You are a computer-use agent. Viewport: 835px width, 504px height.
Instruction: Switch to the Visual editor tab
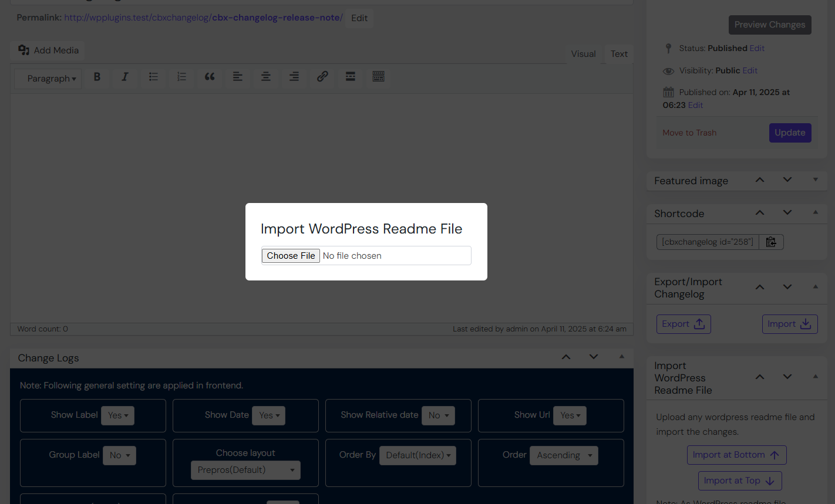(x=583, y=54)
